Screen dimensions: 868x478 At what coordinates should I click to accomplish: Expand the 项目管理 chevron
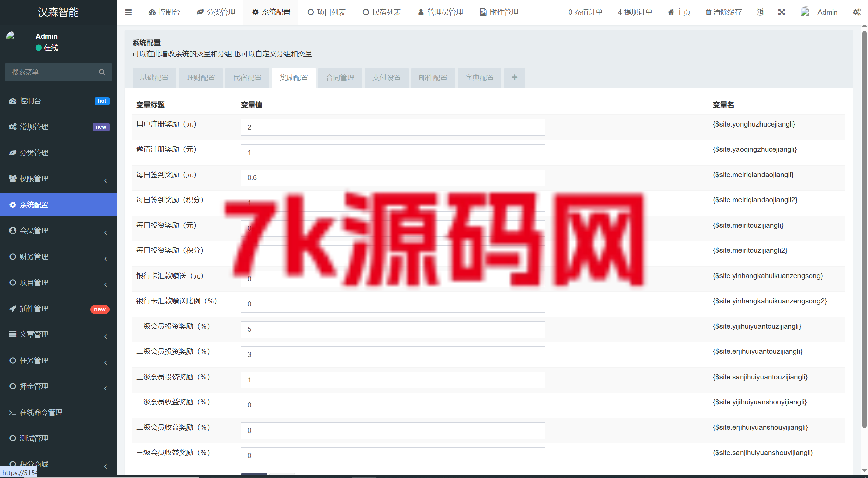click(106, 285)
